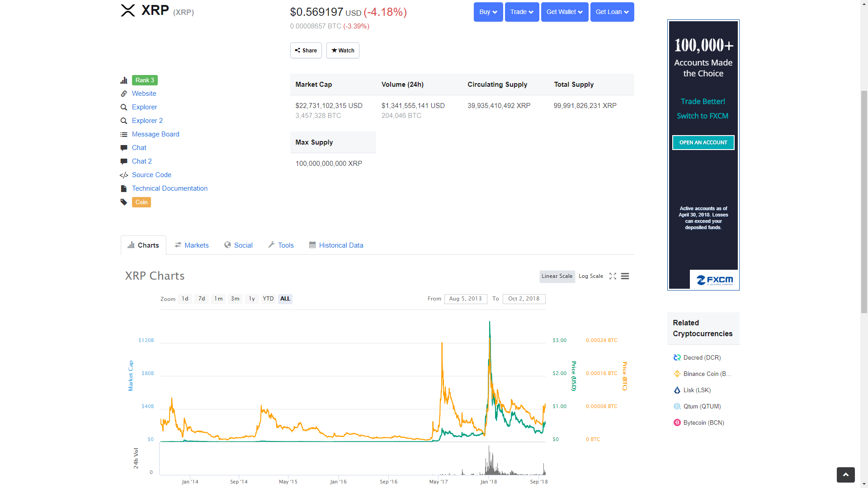The image size is (868, 488).
Task: Open Bytecoin (BCN) related cryptocurrency
Action: 704,422
